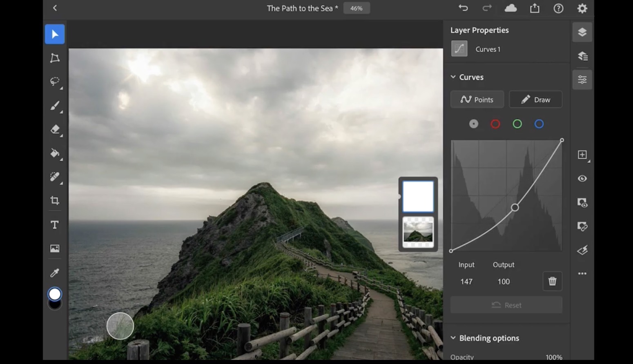Viewport: 633px width, 364px height.
Task: Open the Share/Export menu
Action: [535, 8]
